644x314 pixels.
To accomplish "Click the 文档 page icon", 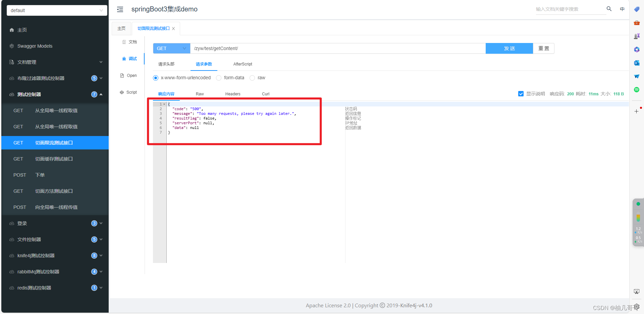I will 124,42.
